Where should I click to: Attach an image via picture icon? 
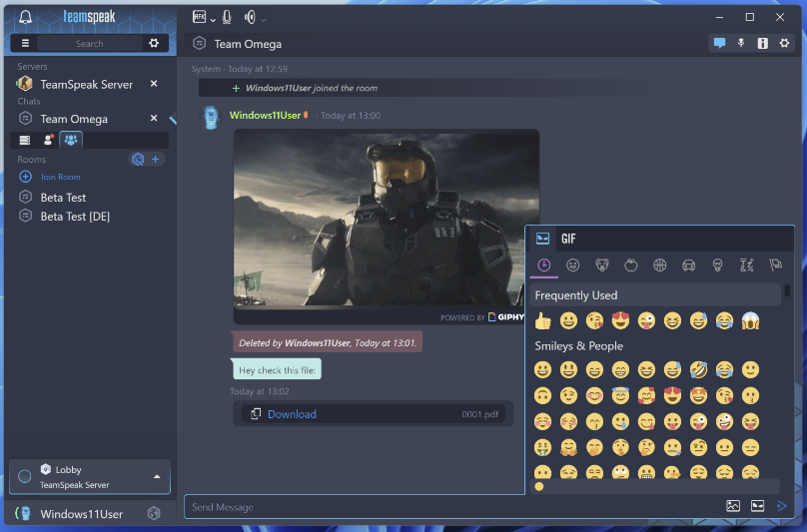[x=733, y=506]
